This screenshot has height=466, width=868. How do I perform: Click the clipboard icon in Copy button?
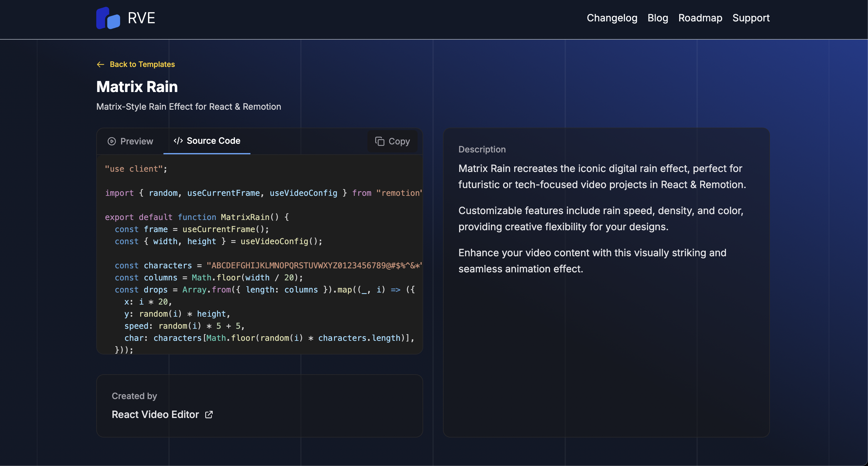(x=380, y=141)
